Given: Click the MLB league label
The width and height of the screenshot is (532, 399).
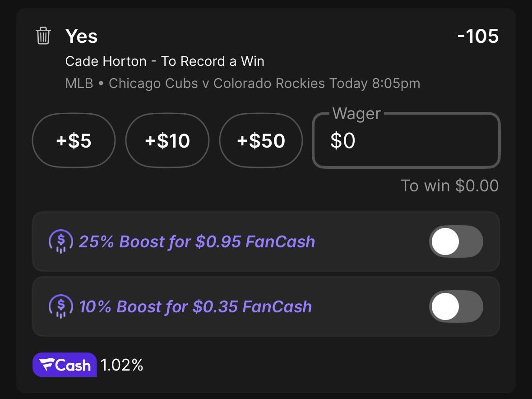Looking at the screenshot, I should [79, 84].
